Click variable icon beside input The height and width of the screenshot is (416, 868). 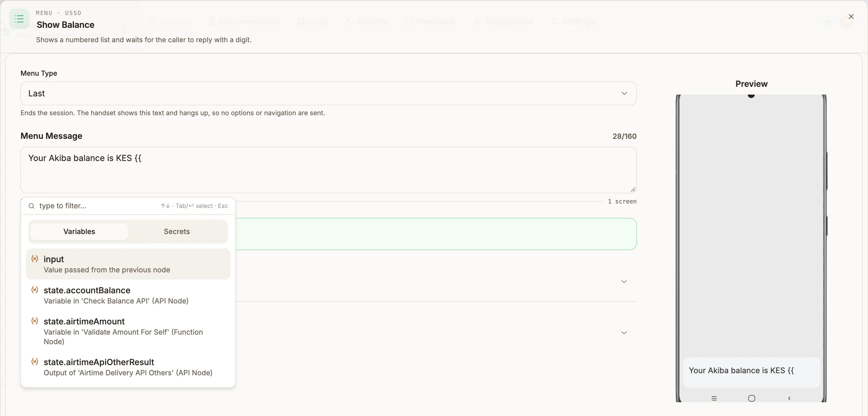[35, 259]
